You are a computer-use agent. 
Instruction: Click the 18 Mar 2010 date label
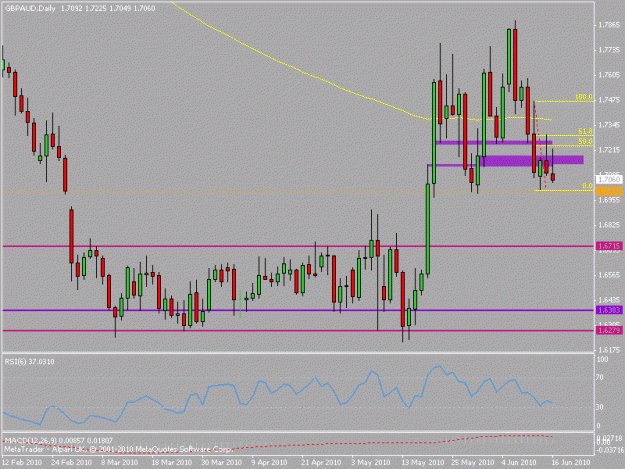tap(171, 462)
